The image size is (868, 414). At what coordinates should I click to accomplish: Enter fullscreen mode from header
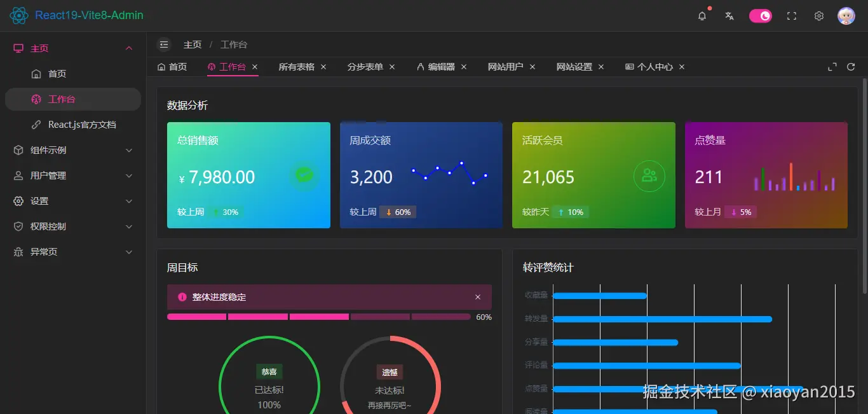coord(792,16)
